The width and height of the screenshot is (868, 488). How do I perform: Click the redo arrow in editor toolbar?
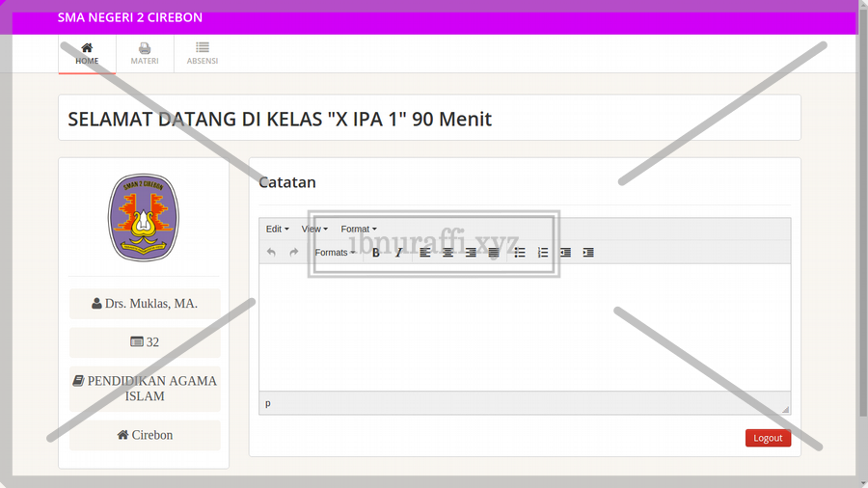tap(294, 253)
